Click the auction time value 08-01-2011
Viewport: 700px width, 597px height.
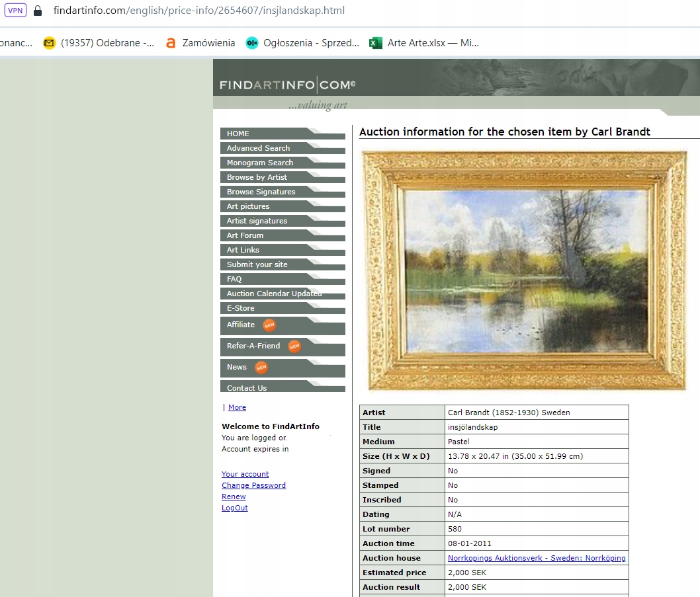tap(469, 543)
